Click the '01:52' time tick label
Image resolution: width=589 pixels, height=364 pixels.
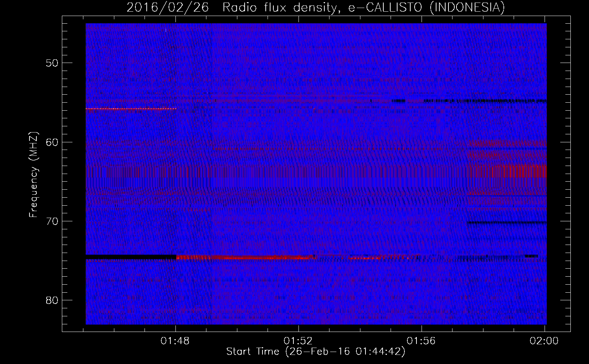[298, 341]
